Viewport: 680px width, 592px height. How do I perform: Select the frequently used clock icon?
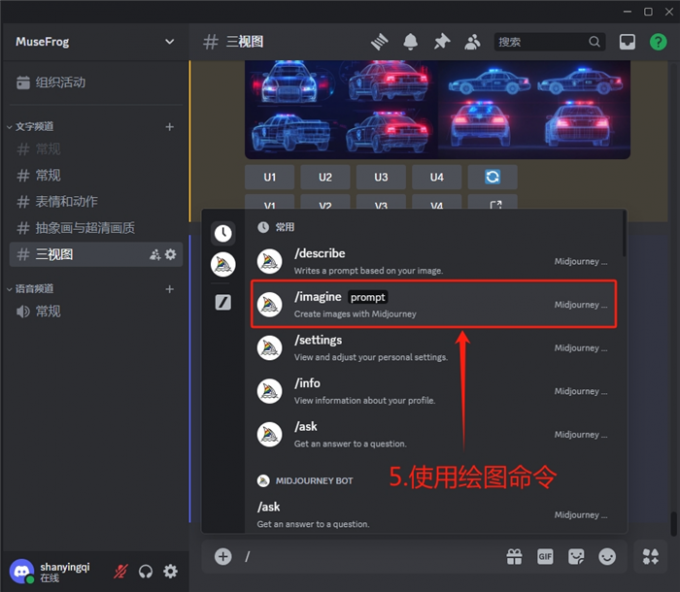click(x=223, y=233)
